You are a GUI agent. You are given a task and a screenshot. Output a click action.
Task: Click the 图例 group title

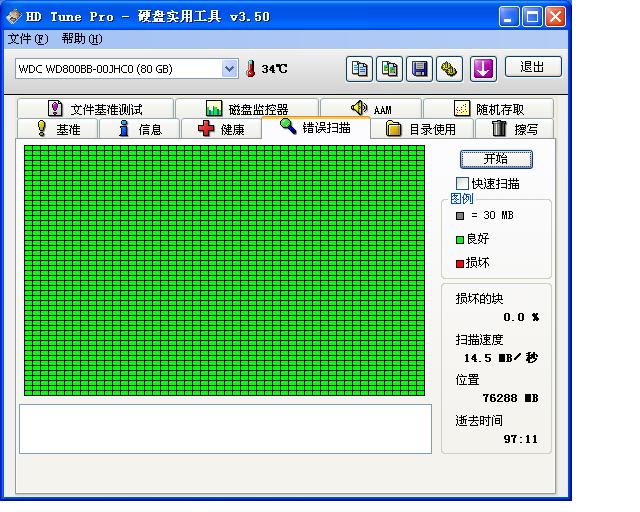tap(462, 198)
